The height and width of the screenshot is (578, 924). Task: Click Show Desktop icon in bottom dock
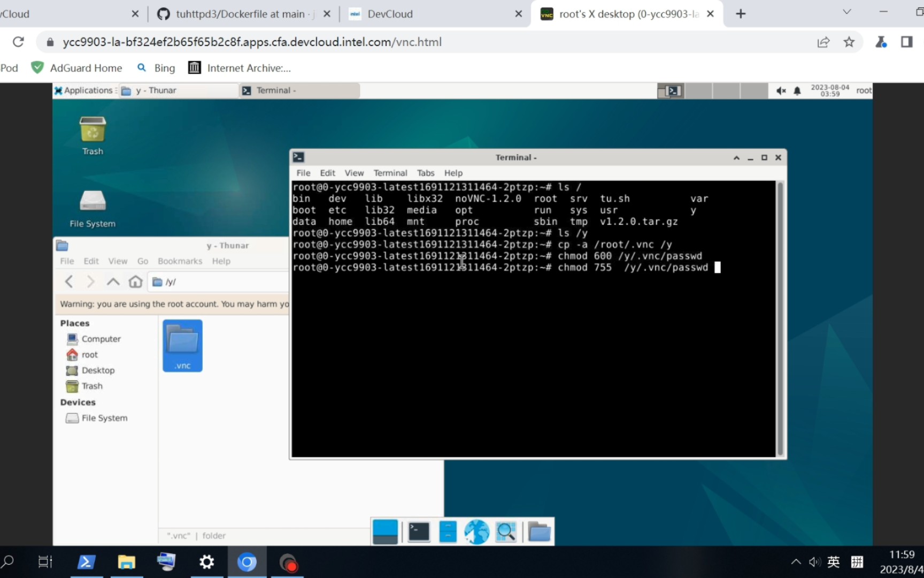[x=385, y=531]
